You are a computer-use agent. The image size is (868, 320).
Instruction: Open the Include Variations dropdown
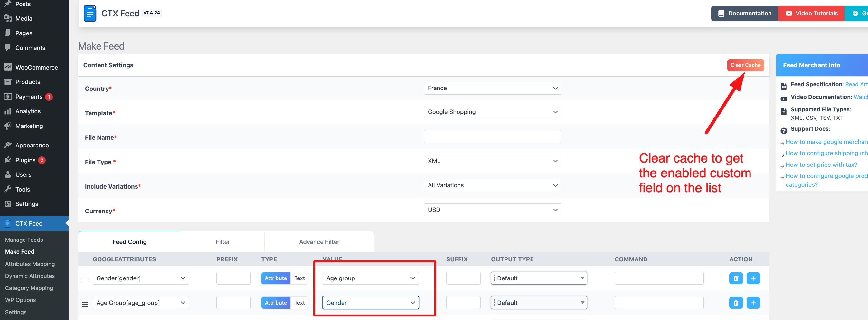[x=492, y=186]
